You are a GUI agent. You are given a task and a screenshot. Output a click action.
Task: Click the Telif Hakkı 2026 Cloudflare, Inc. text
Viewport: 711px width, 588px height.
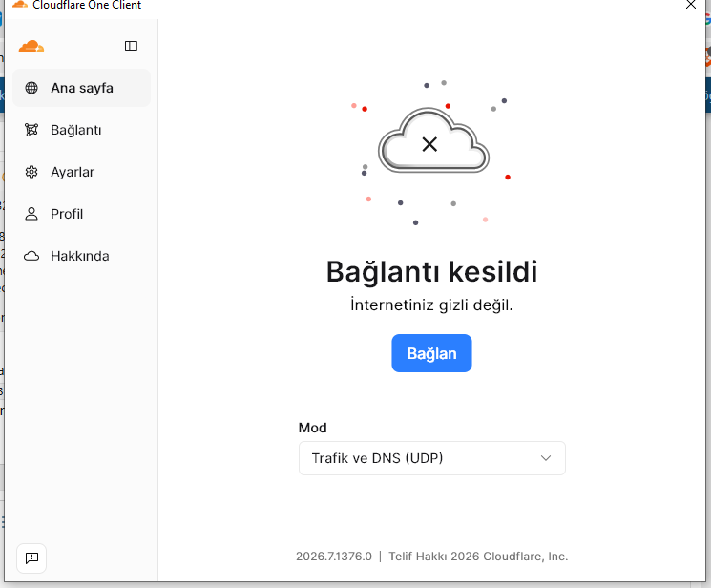click(478, 556)
